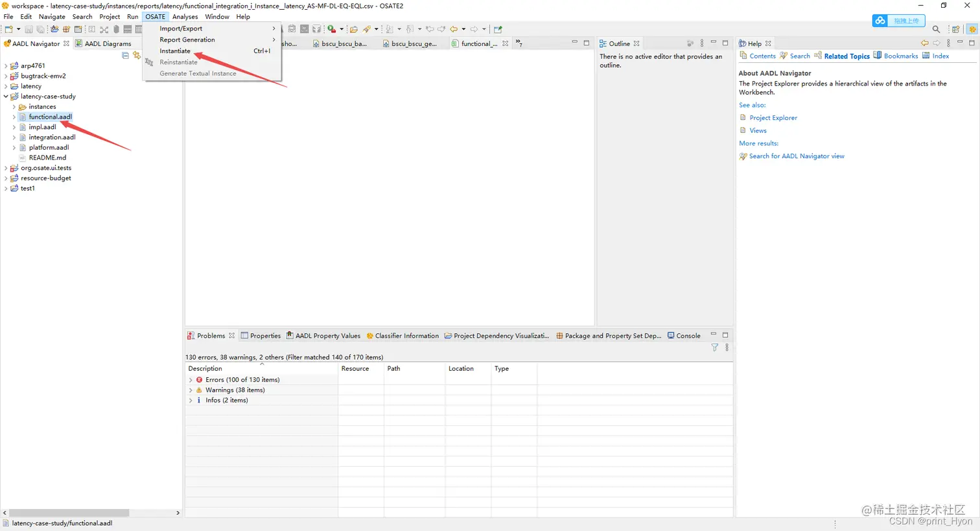
Task: Select integration.aadl in the navigator
Action: tap(52, 137)
